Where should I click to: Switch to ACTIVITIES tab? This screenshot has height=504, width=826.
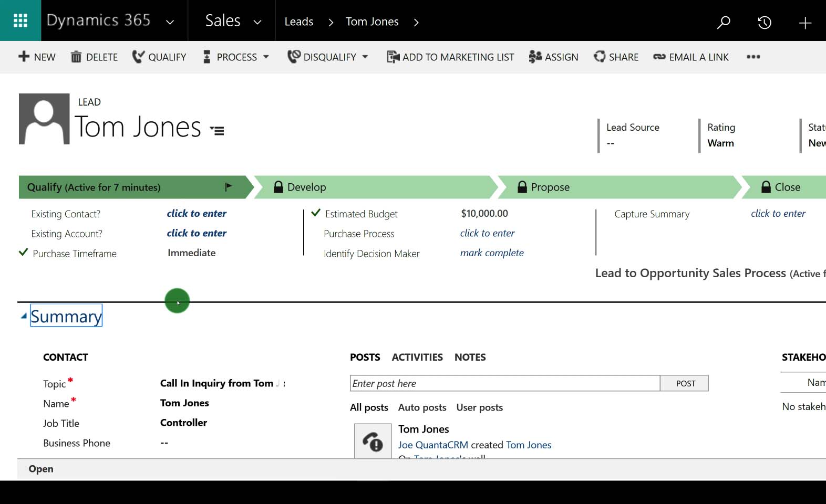(417, 357)
